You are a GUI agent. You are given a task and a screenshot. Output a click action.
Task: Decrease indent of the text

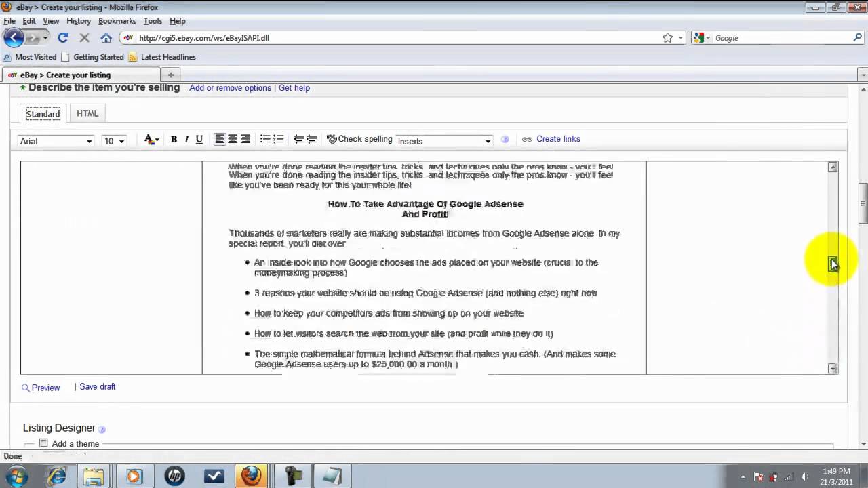point(298,139)
